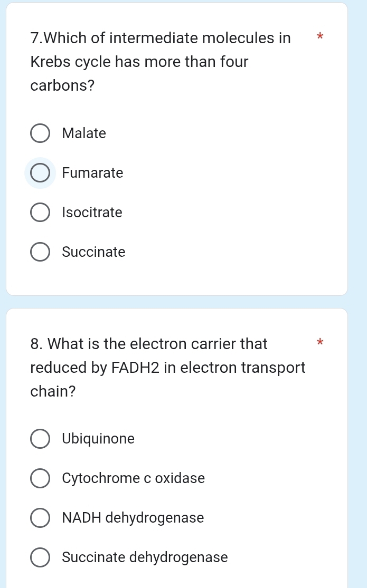This screenshot has height=588, width=367.
Task: Select the Fumarate radio option
Action: click(40, 172)
